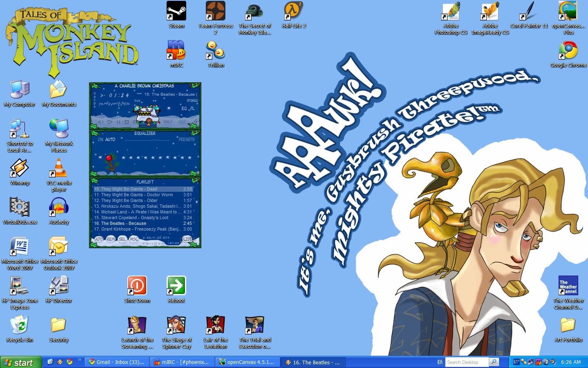Open Microsoft Office Word 2007
Screen dimensions: 588x368
coord(20,254)
